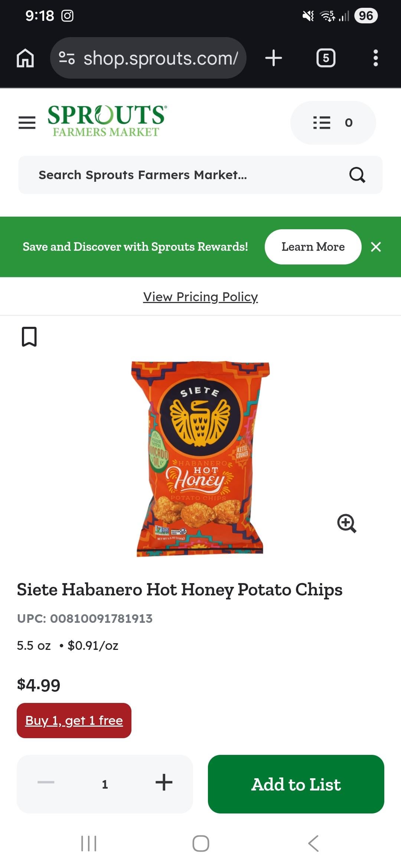Focus the Search Sprouts Farmers Market field
401x868 pixels.
point(200,175)
